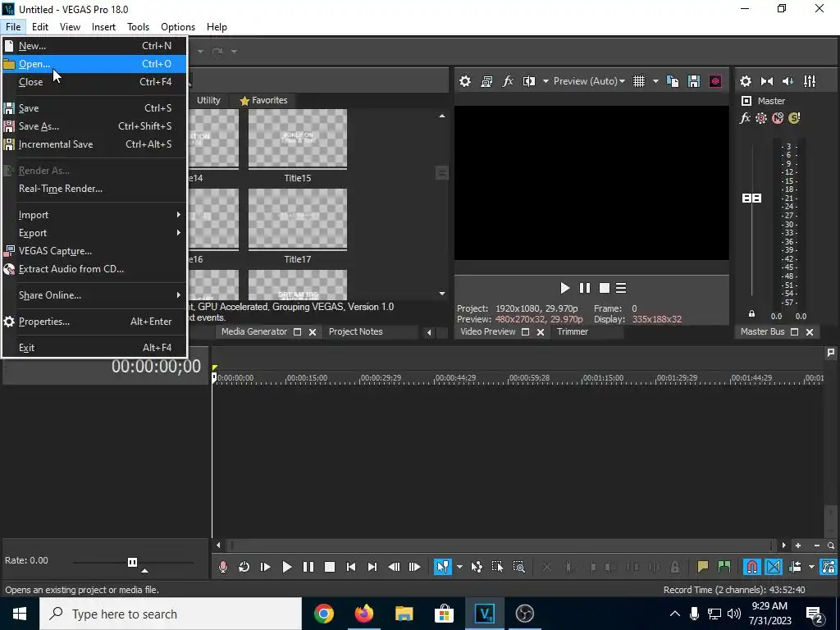840x630 pixels.
Task: Adjust playback Rate slider handle
Action: [x=132, y=562]
